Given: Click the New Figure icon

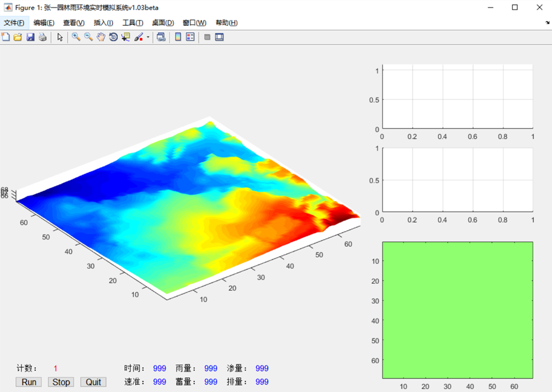Looking at the screenshot, I should [6, 37].
